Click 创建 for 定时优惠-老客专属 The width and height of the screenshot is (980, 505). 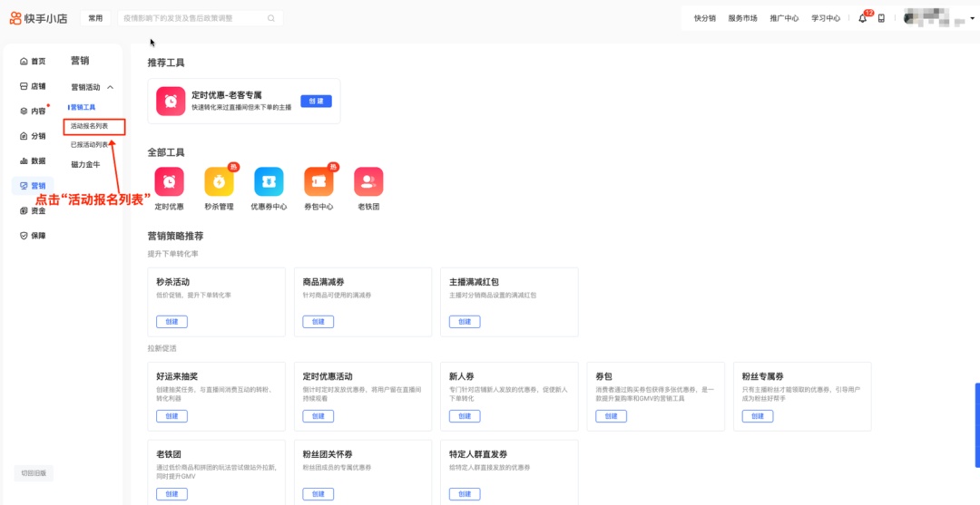point(316,101)
